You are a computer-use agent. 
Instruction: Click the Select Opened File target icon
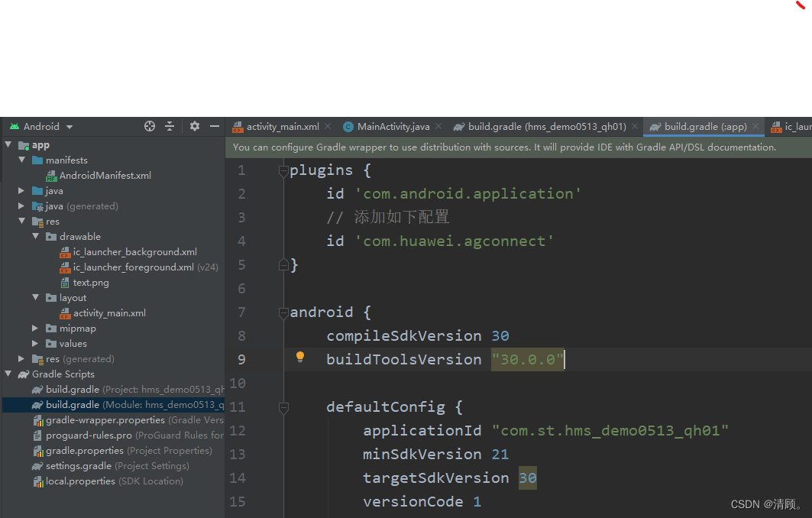[150, 126]
